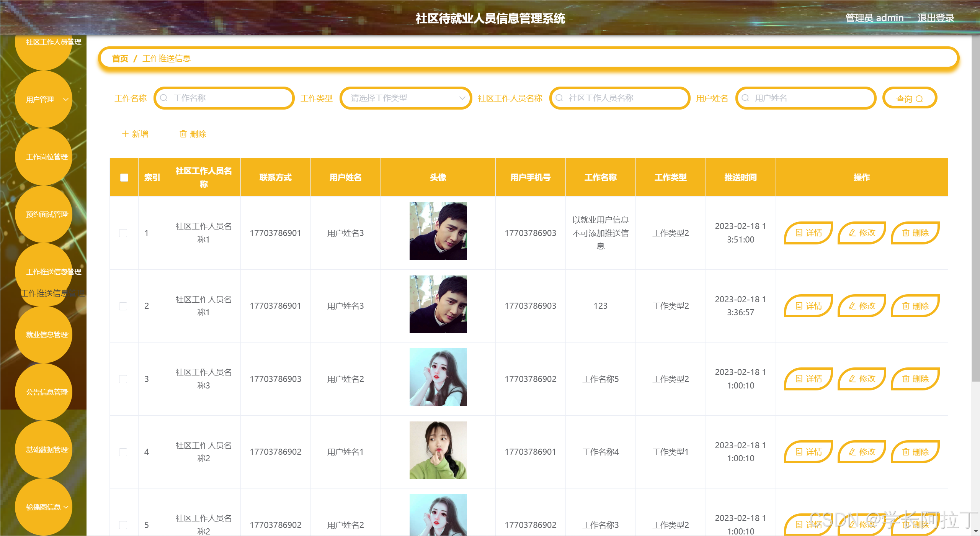Image resolution: width=980 pixels, height=536 pixels.
Task: Check the checkbox for row 1
Action: [x=123, y=233]
